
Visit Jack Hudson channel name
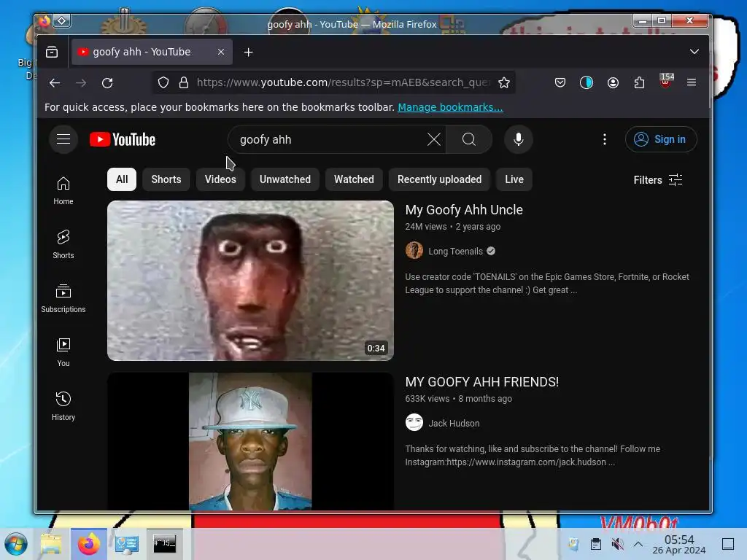click(454, 424)
